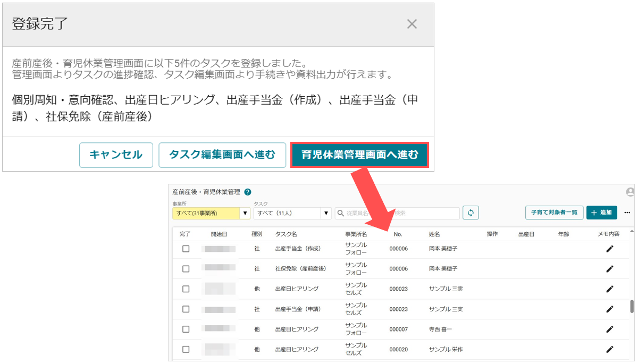Check 完了 box for サンプル 栄作 row
The image size is (638, 364).
click(x=186, y=350)
